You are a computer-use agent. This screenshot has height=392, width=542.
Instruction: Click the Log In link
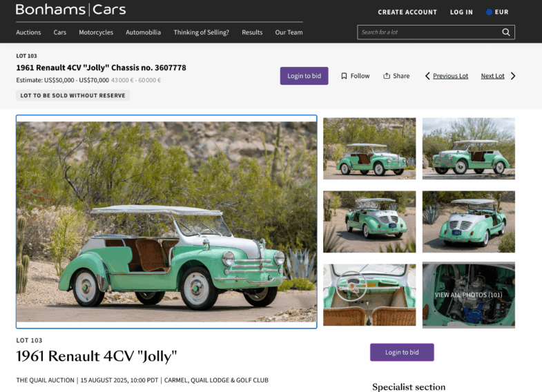[461, 12]
